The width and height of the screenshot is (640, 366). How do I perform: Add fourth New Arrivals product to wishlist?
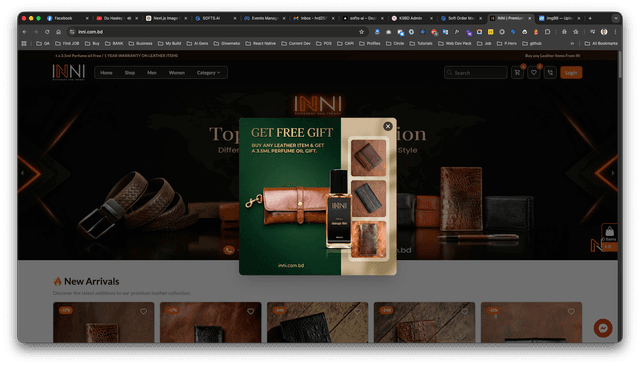pos(464,311)
